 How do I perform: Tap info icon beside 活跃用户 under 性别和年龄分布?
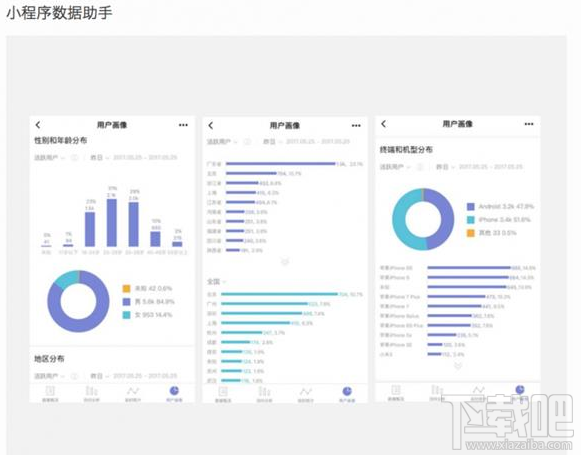click(74, 157)
